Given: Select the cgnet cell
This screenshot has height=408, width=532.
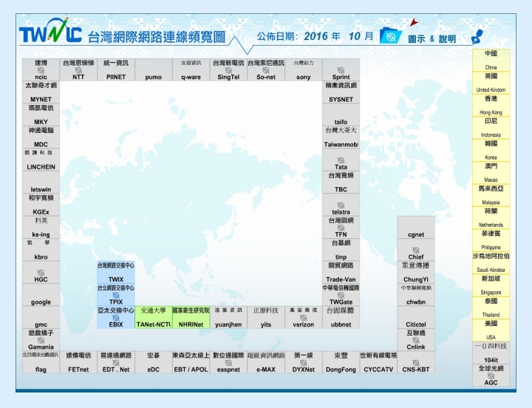Looking at the screenshot, I should tap(416, 227).
